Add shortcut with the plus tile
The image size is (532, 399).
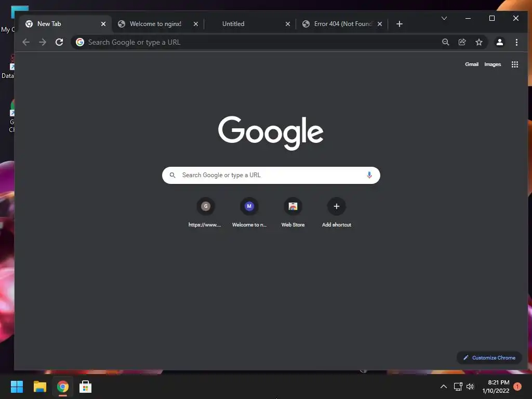pyautogui.click(x=336, y=212)
